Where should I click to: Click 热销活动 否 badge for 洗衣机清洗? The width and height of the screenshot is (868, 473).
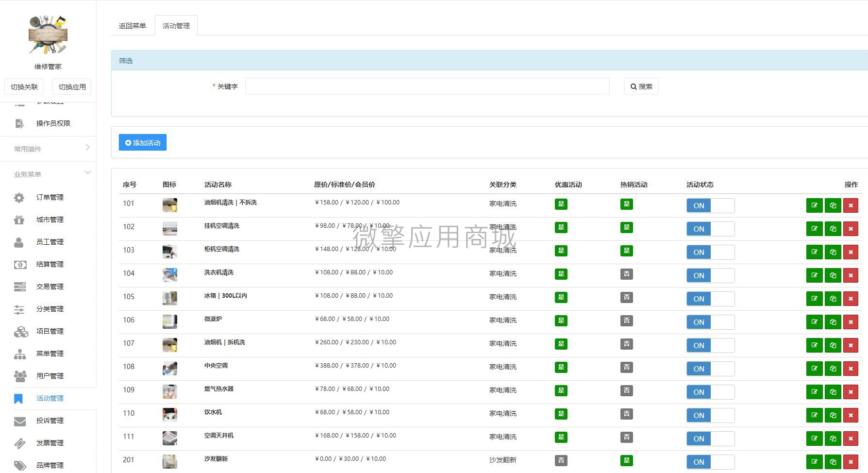tap(627, 274)
